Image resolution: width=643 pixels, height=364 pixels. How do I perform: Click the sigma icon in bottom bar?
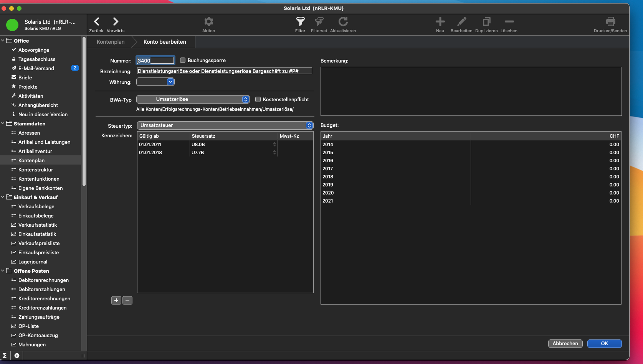(x=5, y=356)
